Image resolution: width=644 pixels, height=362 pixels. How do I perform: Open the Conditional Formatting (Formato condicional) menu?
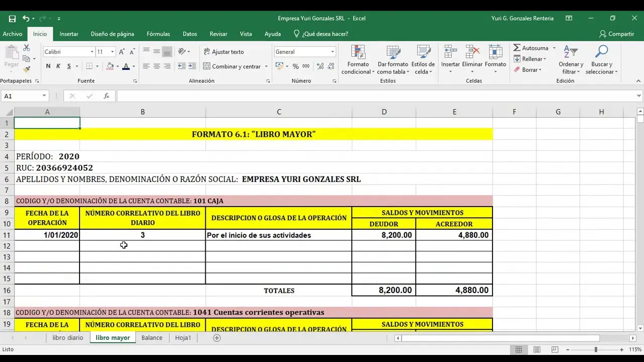(358, 60)
